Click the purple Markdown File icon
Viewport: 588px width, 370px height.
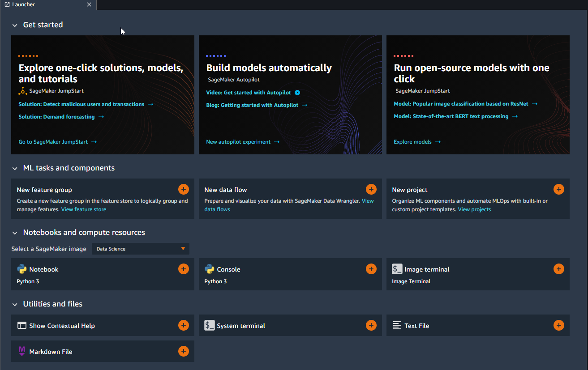click(22, 351)
